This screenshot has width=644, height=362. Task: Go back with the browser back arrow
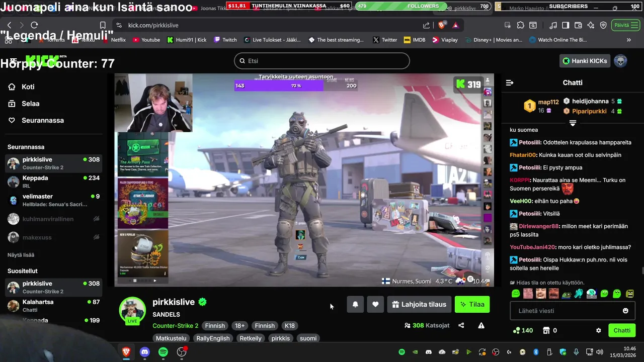(9, 25)
